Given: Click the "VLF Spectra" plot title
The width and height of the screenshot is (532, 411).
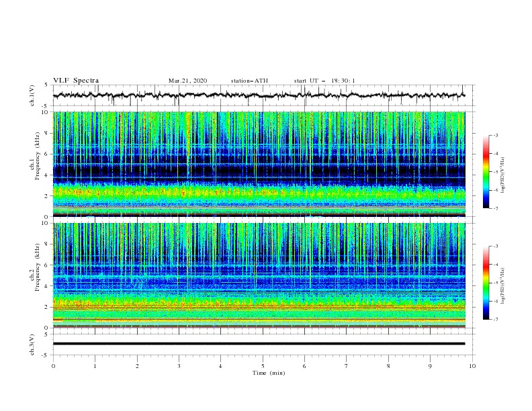Looking at the screenshot, I should [76, 81].
